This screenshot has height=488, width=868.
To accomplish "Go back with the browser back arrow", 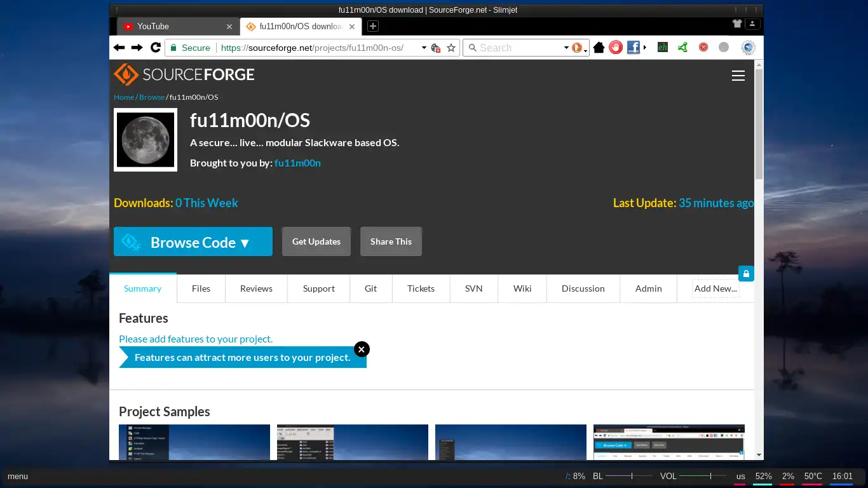I will 119,48.
